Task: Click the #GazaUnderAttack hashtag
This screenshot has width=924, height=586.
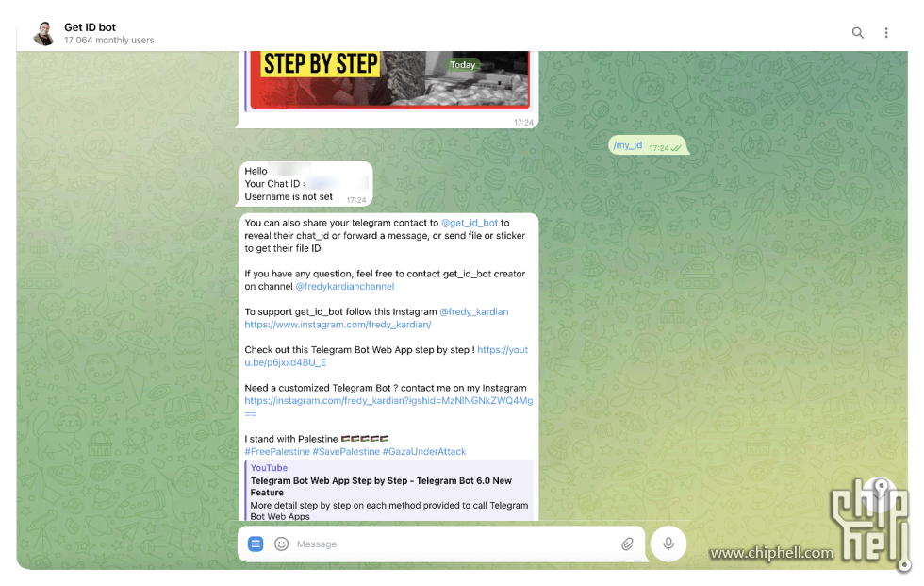Action: pos(424,452)
